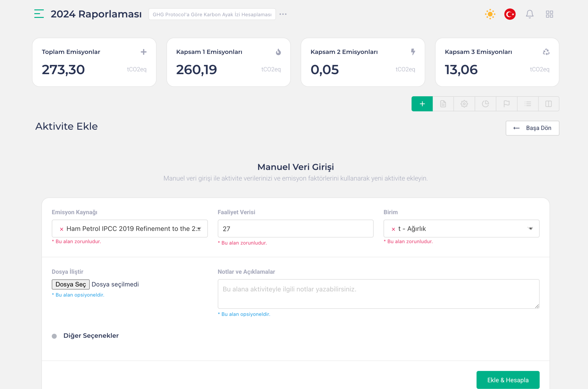Click Ekle & Hesapla button
This screenshot has height=389, width=588.
coord(508,380)
